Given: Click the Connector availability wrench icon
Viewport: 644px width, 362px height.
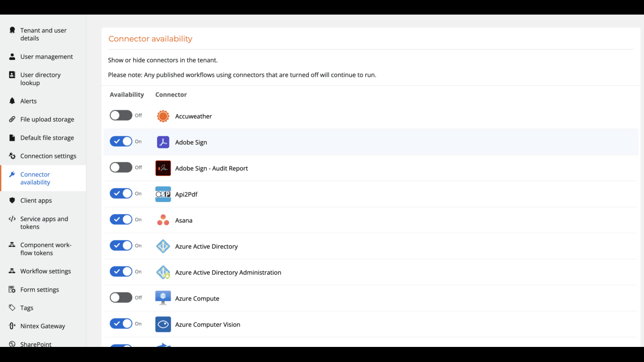Looking at the screenshot, I should (12, 174).
